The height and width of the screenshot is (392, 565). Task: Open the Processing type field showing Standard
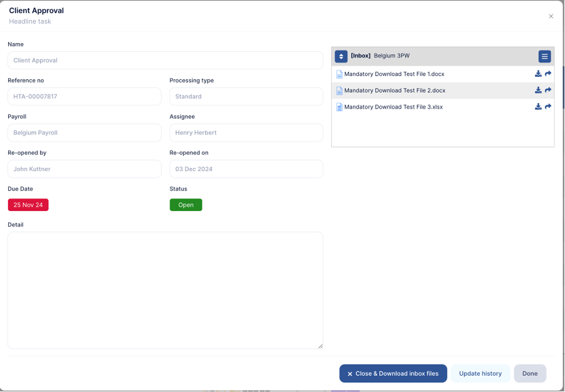246,96
